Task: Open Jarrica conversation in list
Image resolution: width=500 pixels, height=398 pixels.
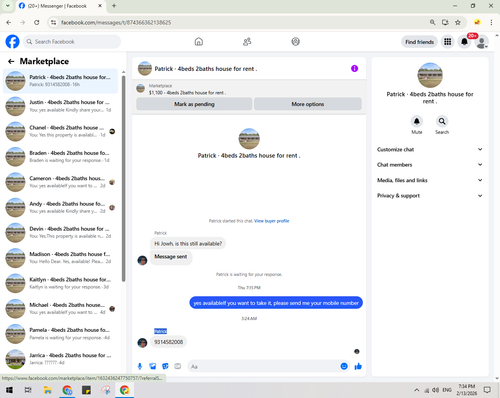Action: (x=60, y=359)
